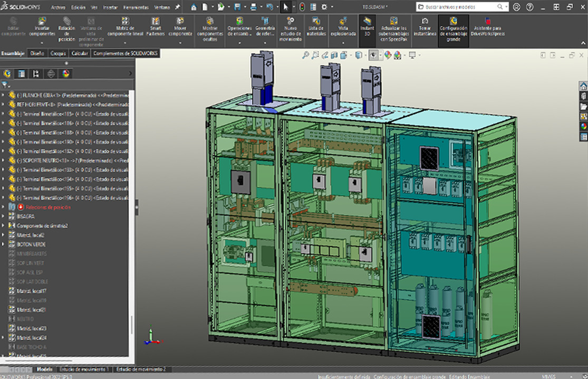
Task: Expand the Relaciones de posición tree node
Action: point(3,207)
